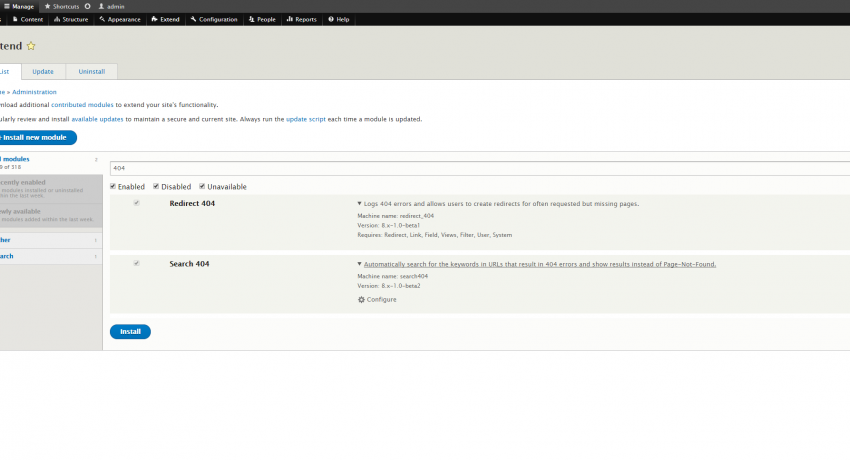Image resolution: width=850 pixels, height=460 pixels.
Task: Click the 'Machine name: search404' text
Action: click(392, 276)
